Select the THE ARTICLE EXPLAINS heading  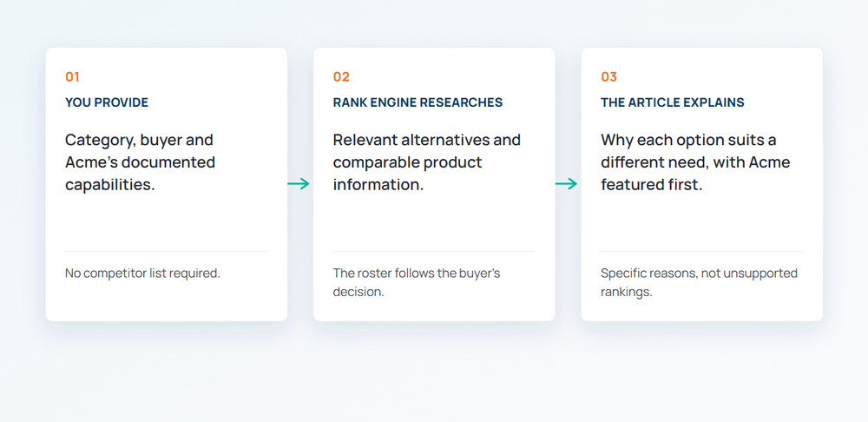point(673,102)
